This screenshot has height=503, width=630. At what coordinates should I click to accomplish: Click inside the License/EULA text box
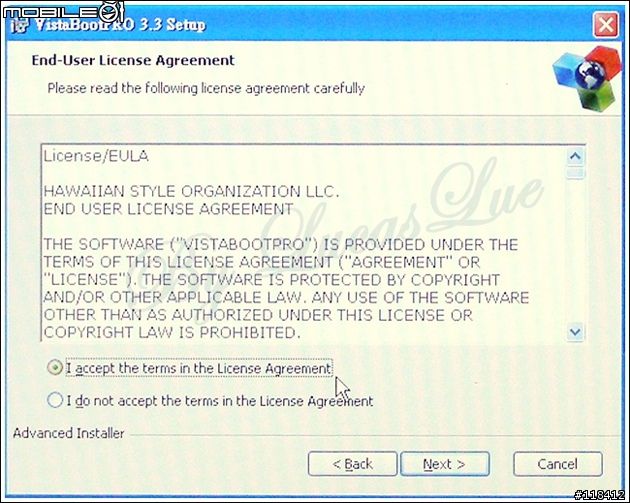point(303,243)
